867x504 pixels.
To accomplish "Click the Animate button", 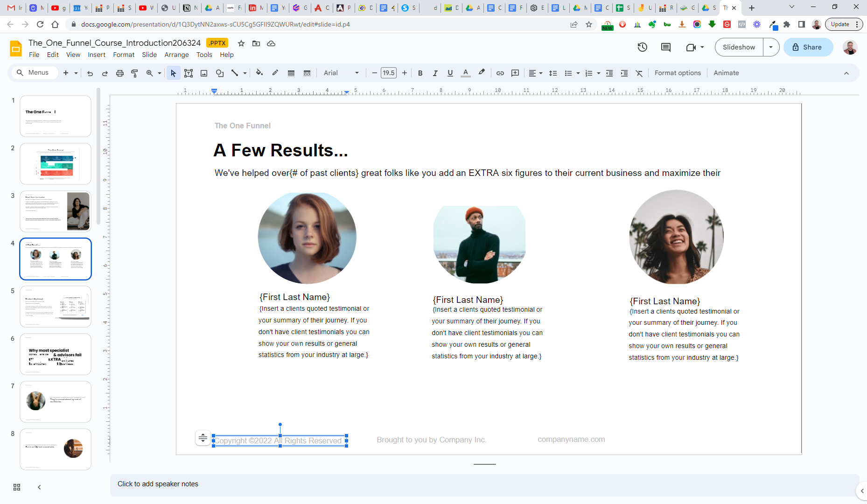I will click(726, 73).
